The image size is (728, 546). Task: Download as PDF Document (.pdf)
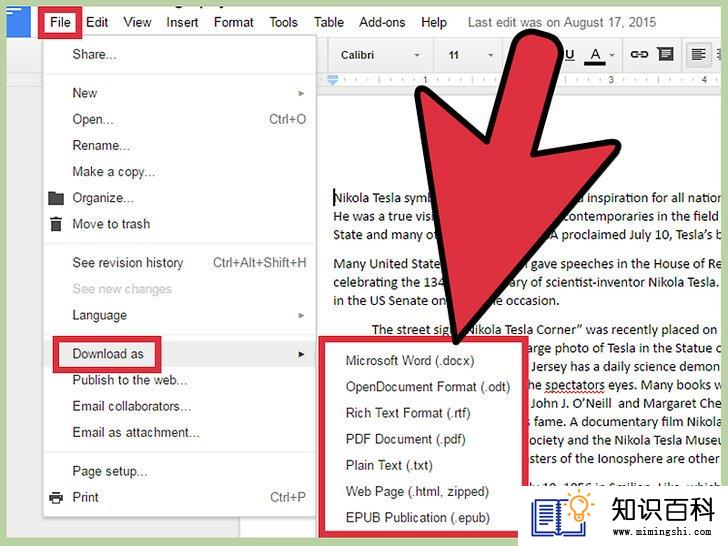(x=405, y=439)
